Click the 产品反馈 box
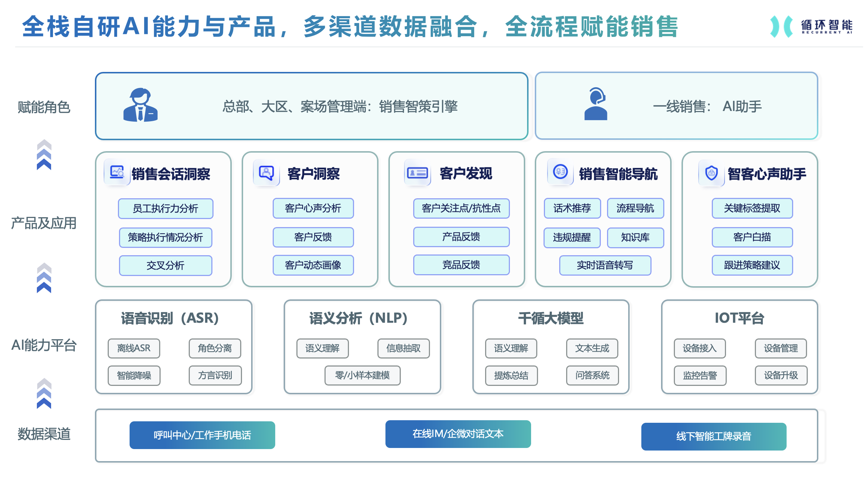Viewport: 868px width, 479px height. coord(461,237)
